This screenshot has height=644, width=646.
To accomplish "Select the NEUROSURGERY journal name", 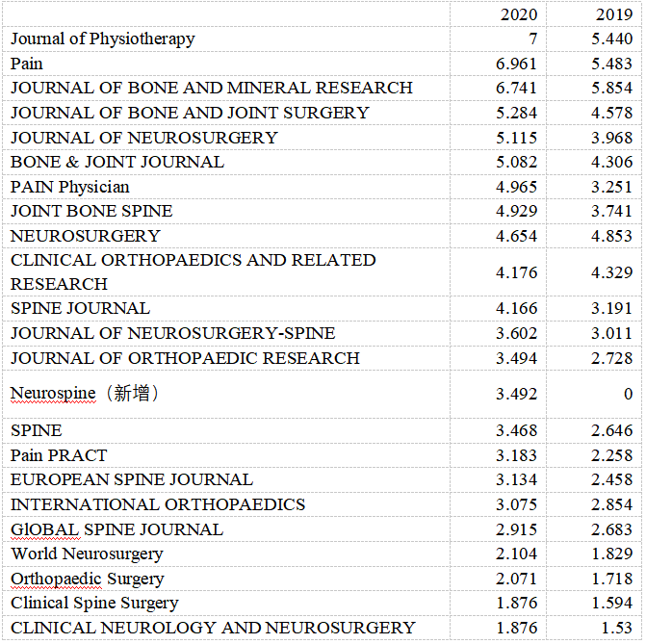I will tap(86, 237).
